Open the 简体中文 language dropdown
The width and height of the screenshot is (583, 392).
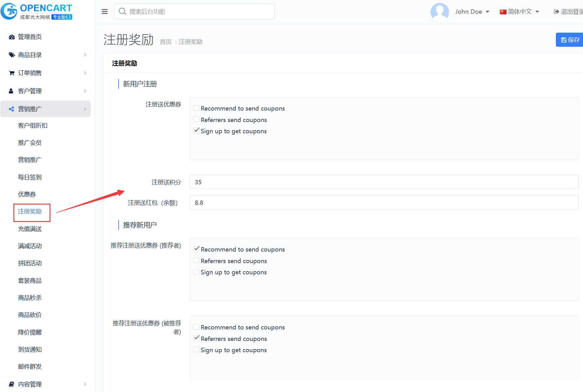coord(519,12)
